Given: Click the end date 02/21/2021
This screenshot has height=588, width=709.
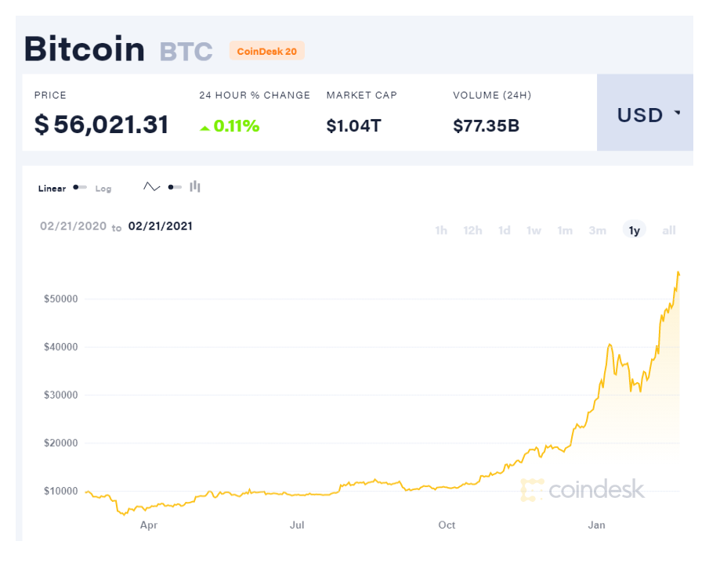Looking at the screenshot, I should [x=161, y=226].
